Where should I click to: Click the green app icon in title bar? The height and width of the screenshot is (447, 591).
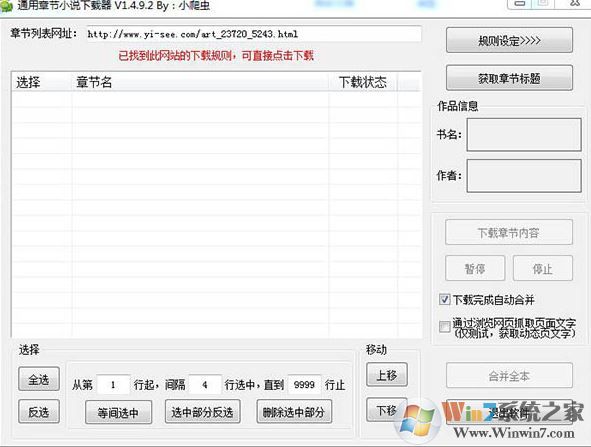click(6, 6)
